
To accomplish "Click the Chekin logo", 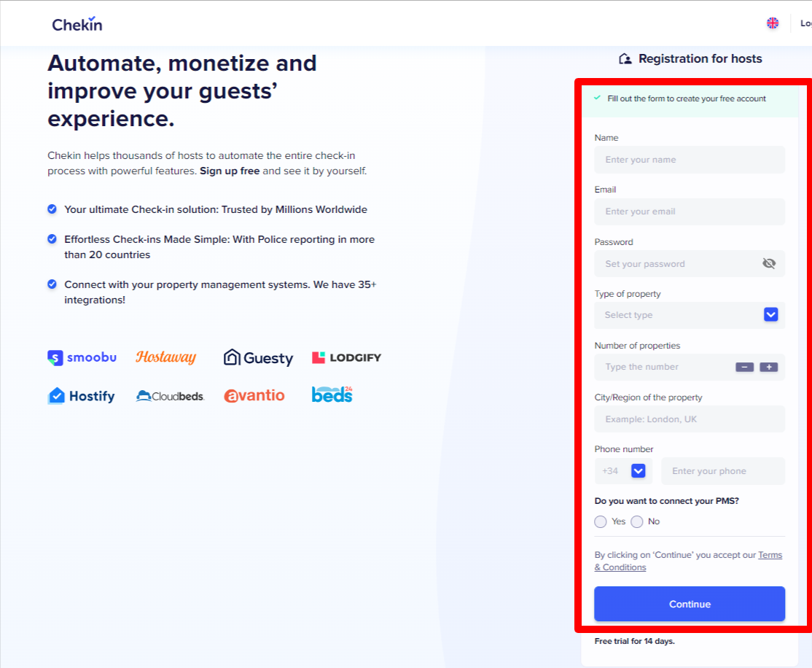I will tap(77, 24).
